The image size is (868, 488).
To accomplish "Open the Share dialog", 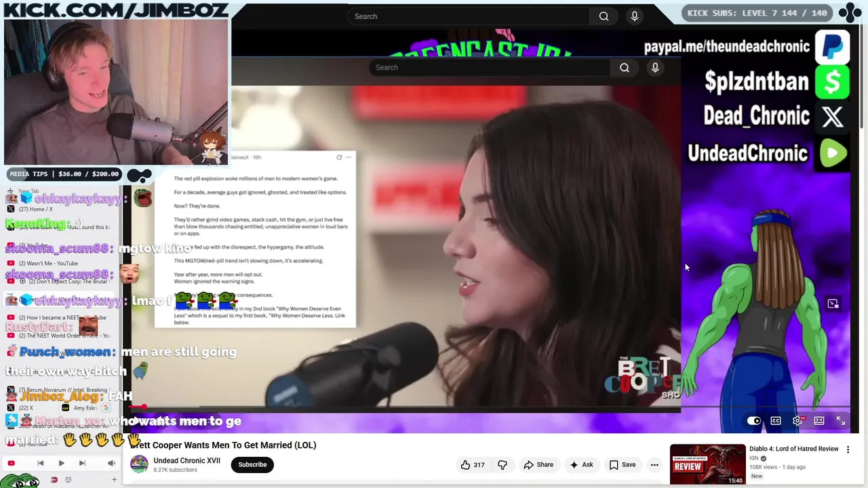I will click(x=538, y=465).
